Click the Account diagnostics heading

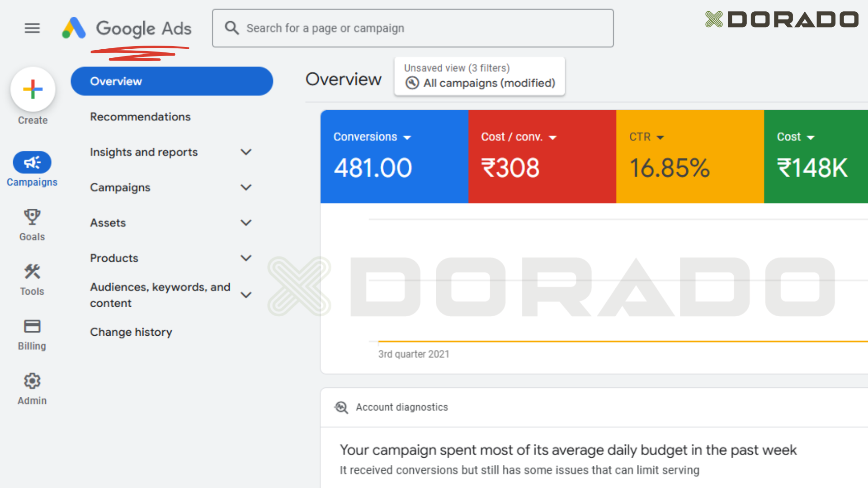[401, 408]
